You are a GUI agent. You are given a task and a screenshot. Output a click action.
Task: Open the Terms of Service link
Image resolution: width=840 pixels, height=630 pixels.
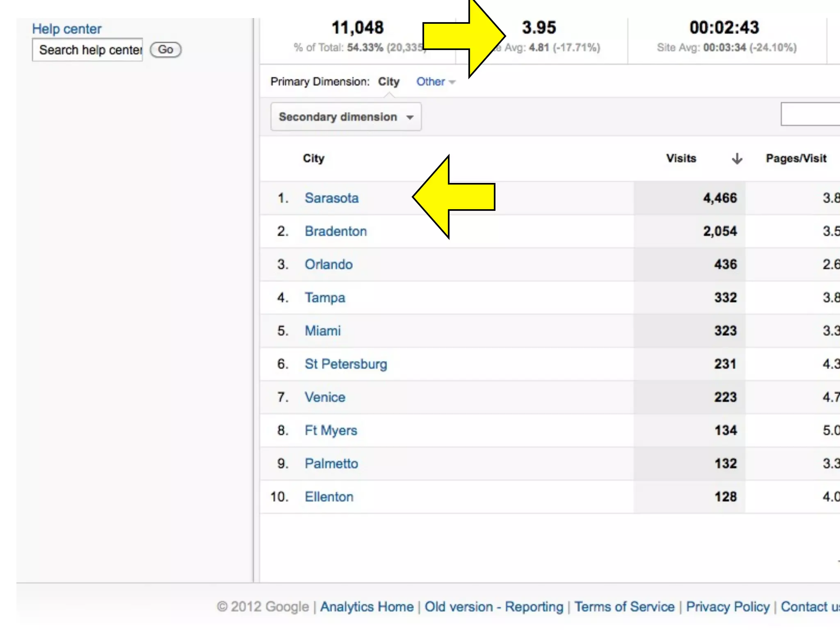[624, 607]
